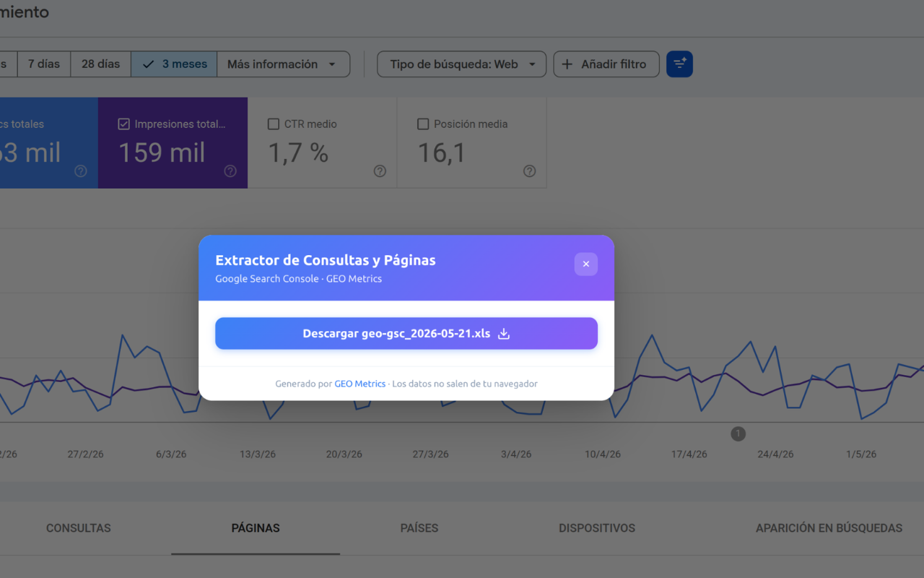This screenshot has height=578, width=924.
Task: Click the 27/3/26 date axis label
Action: [430, 454]
